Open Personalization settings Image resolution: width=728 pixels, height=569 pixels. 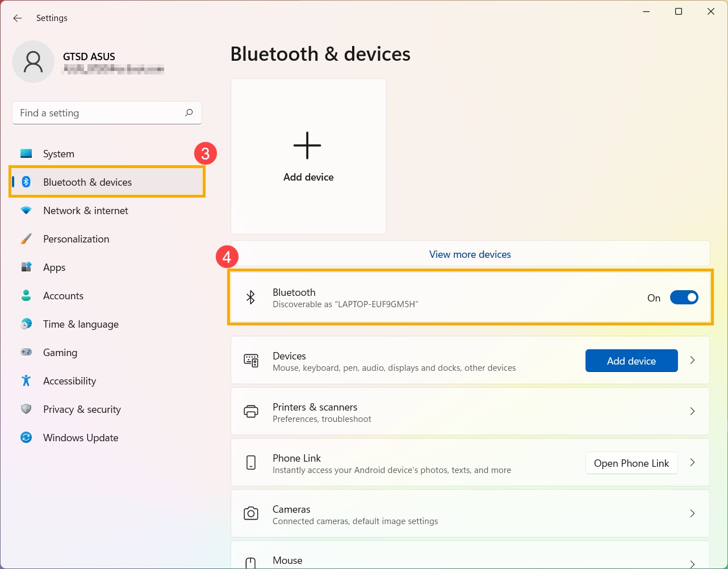pos(107,239)
